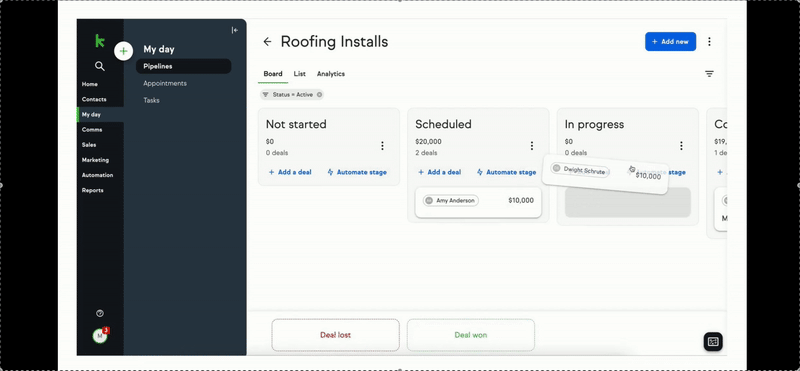
Task: Add a deal in Not started
Action: coord(290,172)
